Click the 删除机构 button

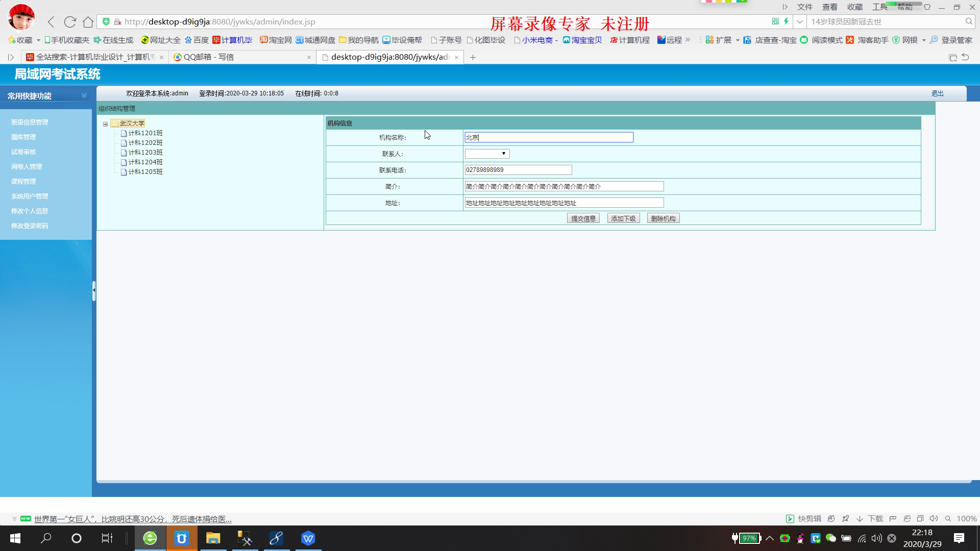click(664, 218)
